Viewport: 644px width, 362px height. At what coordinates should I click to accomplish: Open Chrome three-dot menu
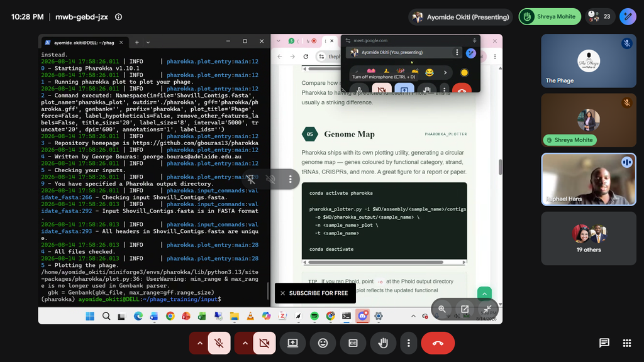[x=495, y=57]
